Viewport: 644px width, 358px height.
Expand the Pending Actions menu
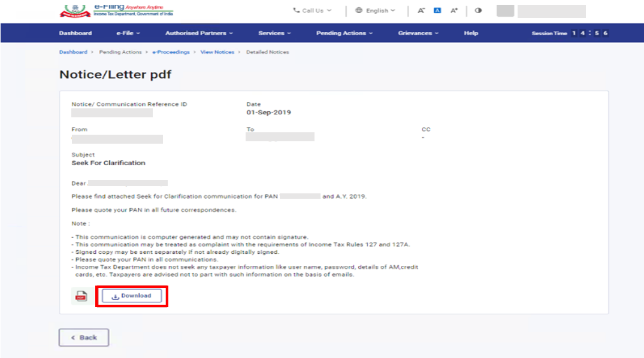point(344,34)
